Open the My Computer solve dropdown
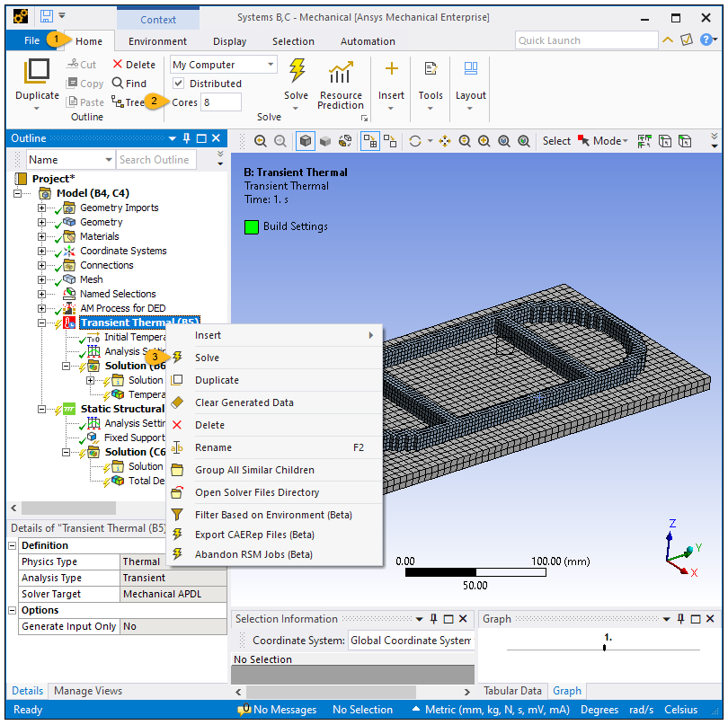The width and height of the screenshot is (728, 725). point(271,65)
